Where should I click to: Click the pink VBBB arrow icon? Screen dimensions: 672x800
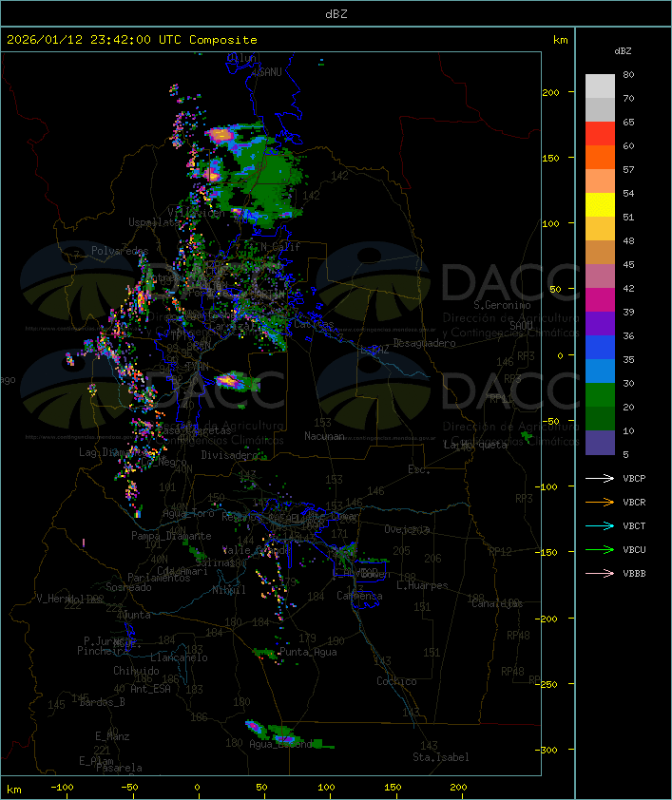point(600,574)
